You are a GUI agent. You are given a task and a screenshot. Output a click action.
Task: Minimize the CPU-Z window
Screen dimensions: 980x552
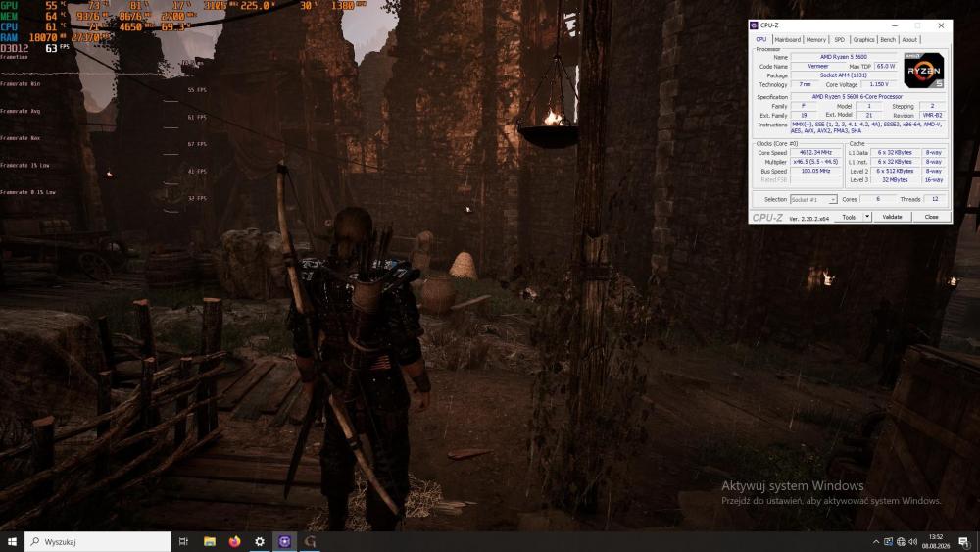[x=895, y=25]
